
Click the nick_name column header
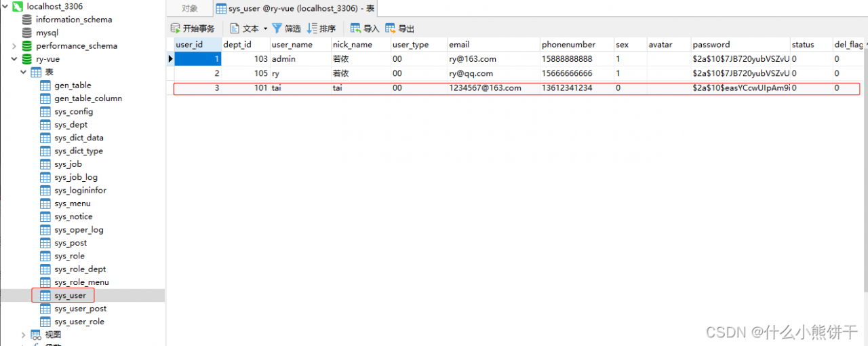[x=361, y=45]
